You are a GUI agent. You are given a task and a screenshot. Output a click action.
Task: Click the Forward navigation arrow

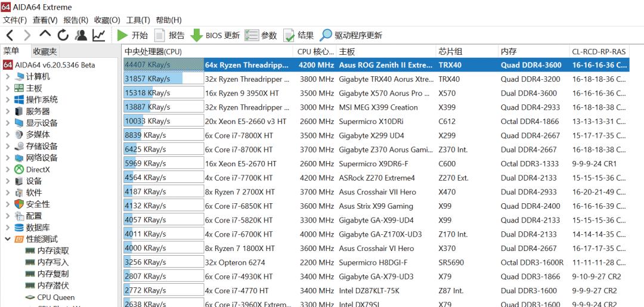pyautogui.click(x=27, y=35)
